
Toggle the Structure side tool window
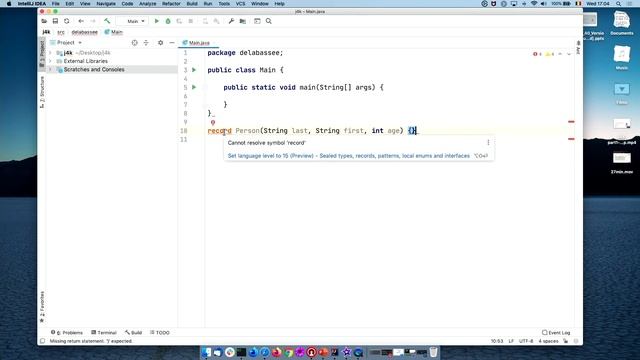click(x=42, y=92)
